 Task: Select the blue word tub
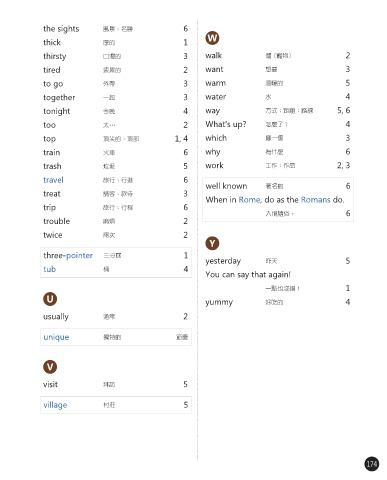(50, 269)
